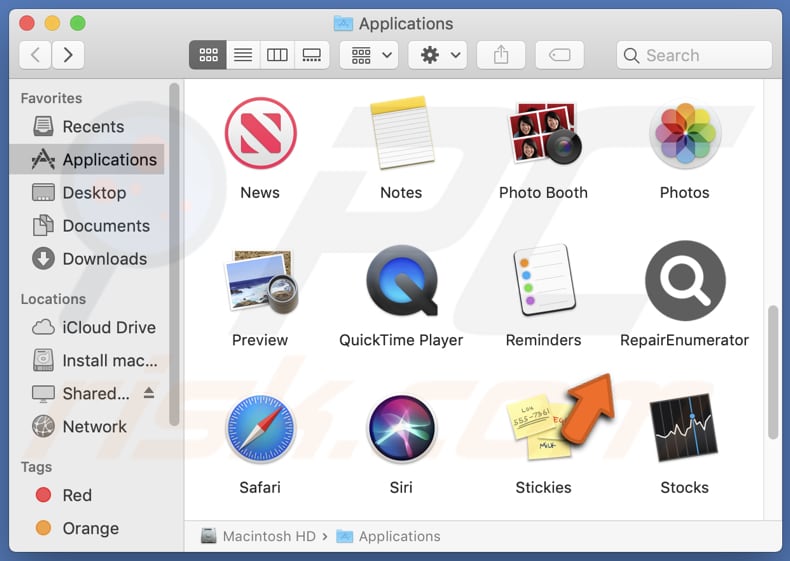Open the QuickTime Player app icon
The image size is (790, 561).
[402, 281]
